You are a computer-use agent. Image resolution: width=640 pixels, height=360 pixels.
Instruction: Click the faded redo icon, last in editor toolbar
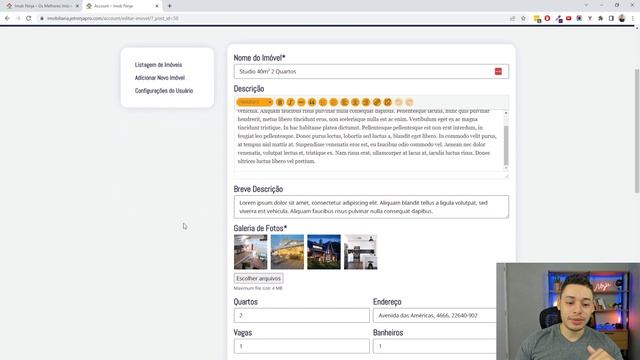click(409, 102)
